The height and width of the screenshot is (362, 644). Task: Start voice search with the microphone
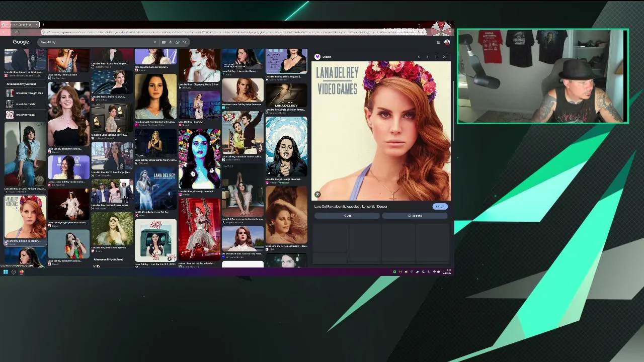tap(171, 42)
